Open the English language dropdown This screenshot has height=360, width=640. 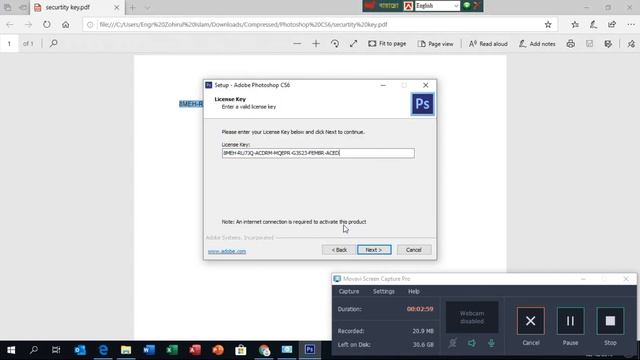437,6
